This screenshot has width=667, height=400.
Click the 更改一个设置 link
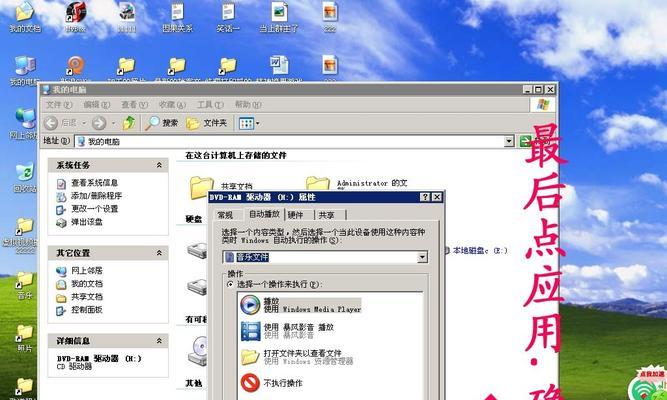tap(94, 209)
